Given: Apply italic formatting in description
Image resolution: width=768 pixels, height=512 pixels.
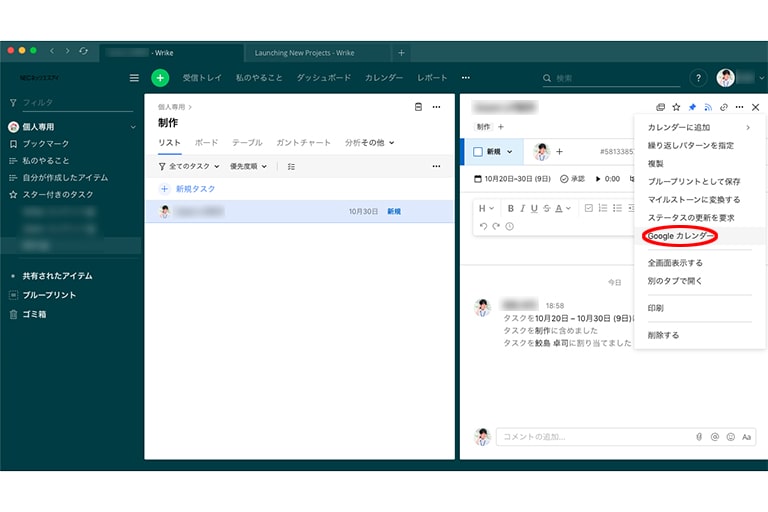Looking at the screenshot, I should click(523, 209).
